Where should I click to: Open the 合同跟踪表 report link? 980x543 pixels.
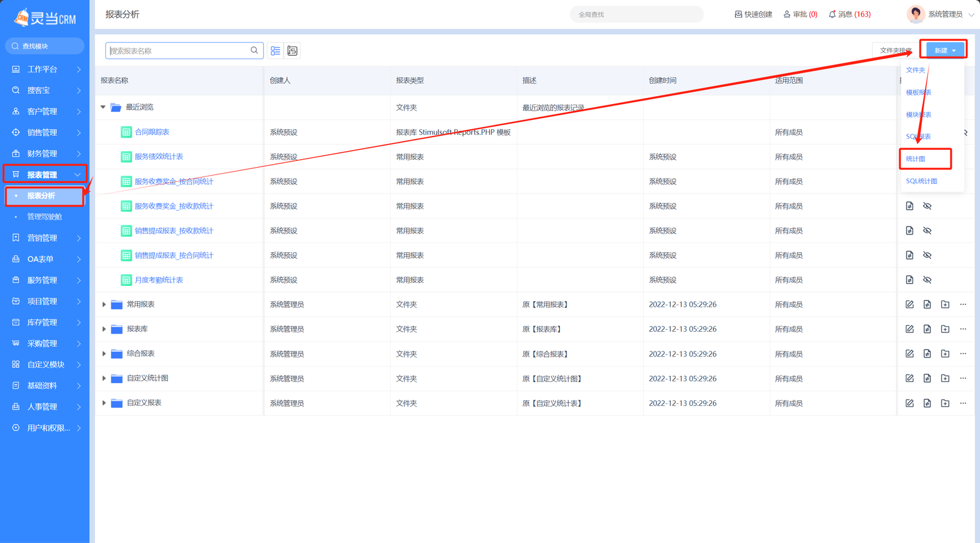tap(152, 132)
